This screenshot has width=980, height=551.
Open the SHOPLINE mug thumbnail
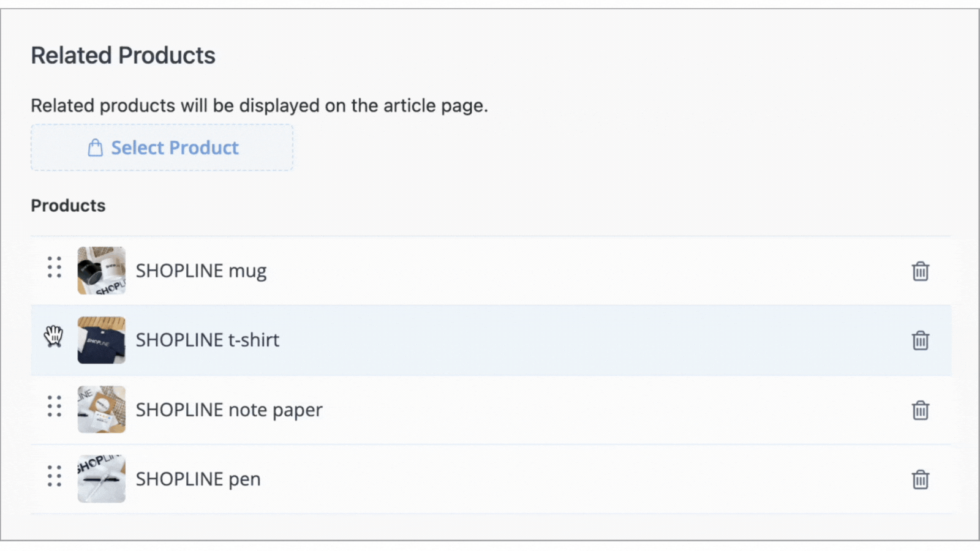point(102,271)
